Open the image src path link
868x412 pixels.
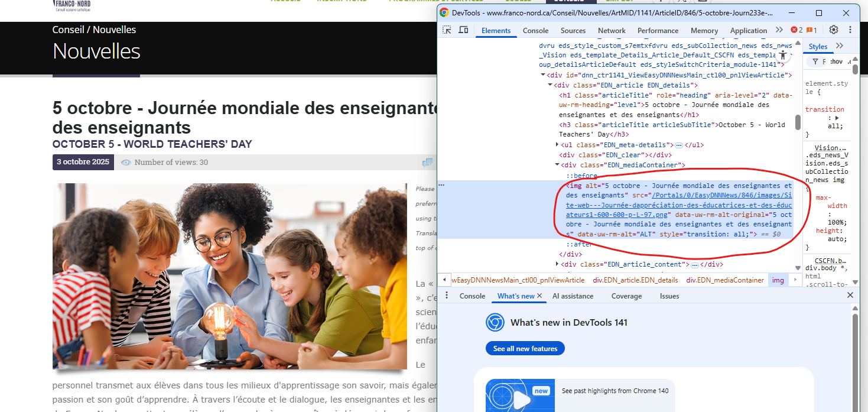[680, 205]
